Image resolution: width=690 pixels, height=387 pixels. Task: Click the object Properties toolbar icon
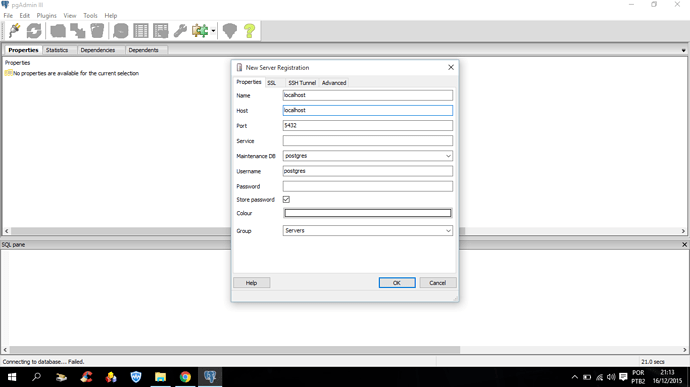click(58, 31)
